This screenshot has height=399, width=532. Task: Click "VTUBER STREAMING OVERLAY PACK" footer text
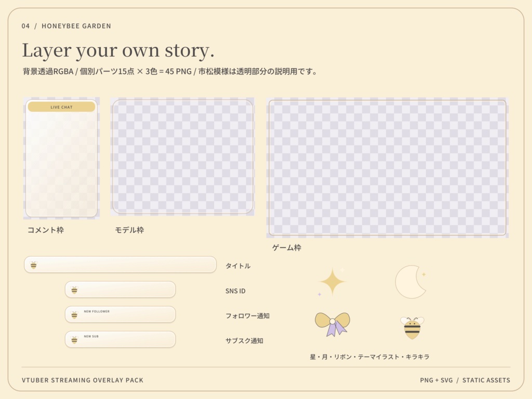[x=83, y=380]
